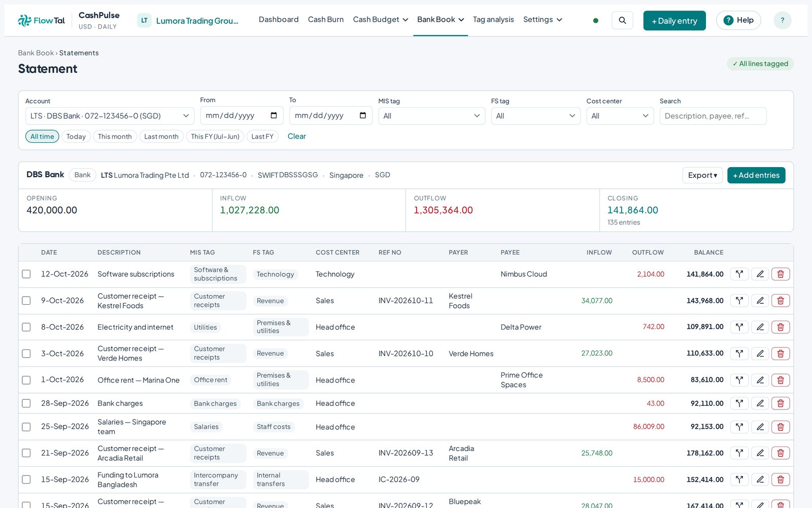Edit the Salaries — Singapore team entry
This screenshot has width=812, height=508.
coord(760,427)
